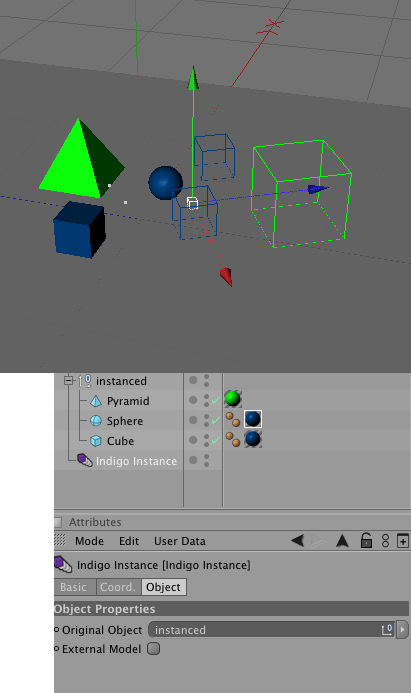Switch to the Basic tab
411x693 pixels.
pos(74,587)
